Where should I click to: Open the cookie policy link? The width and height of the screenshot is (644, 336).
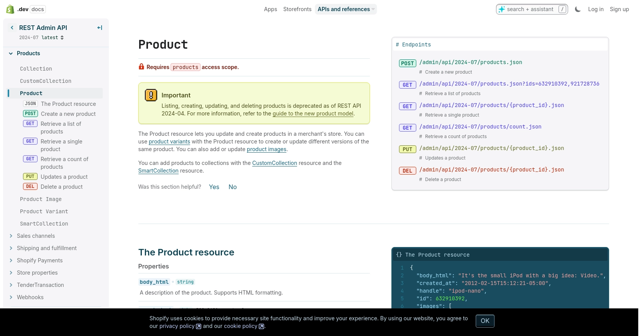244,326
